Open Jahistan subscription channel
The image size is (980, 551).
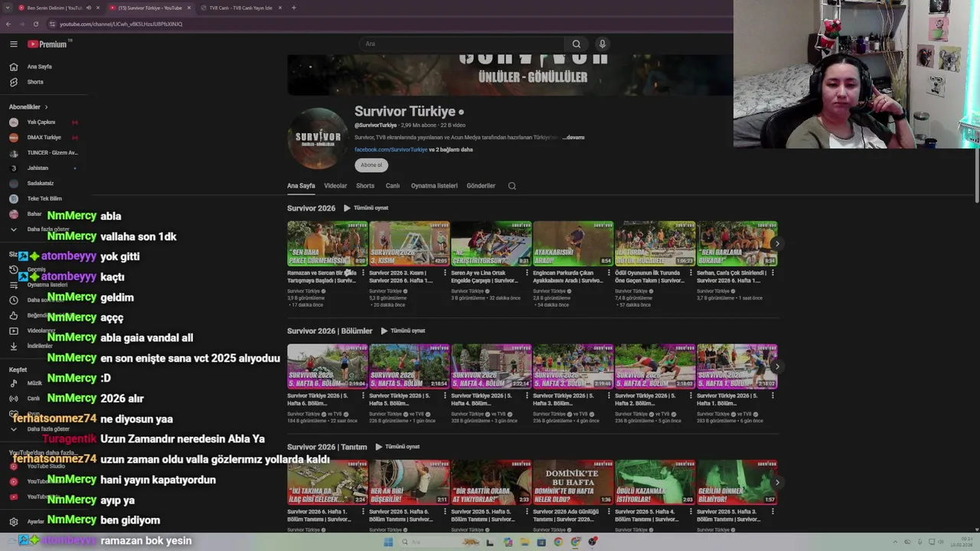pyautogui.click(x=38, y=168)
